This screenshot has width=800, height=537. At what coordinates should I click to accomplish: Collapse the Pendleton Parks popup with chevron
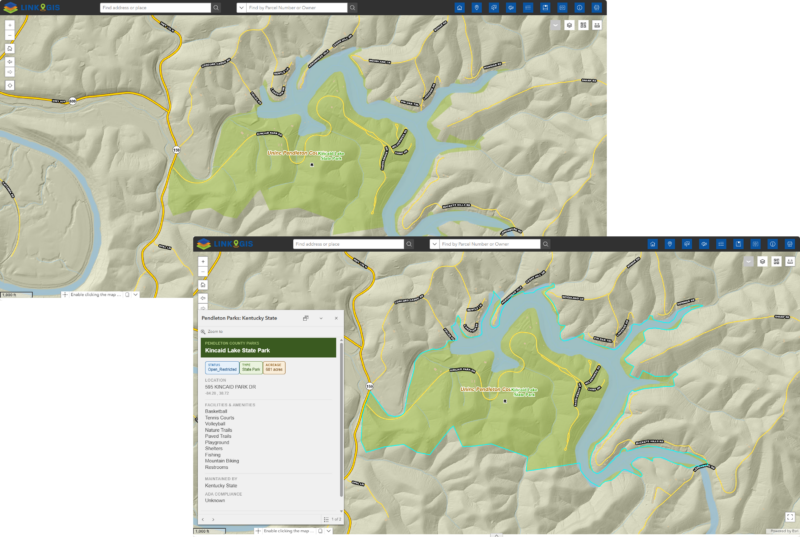point(321,318)
